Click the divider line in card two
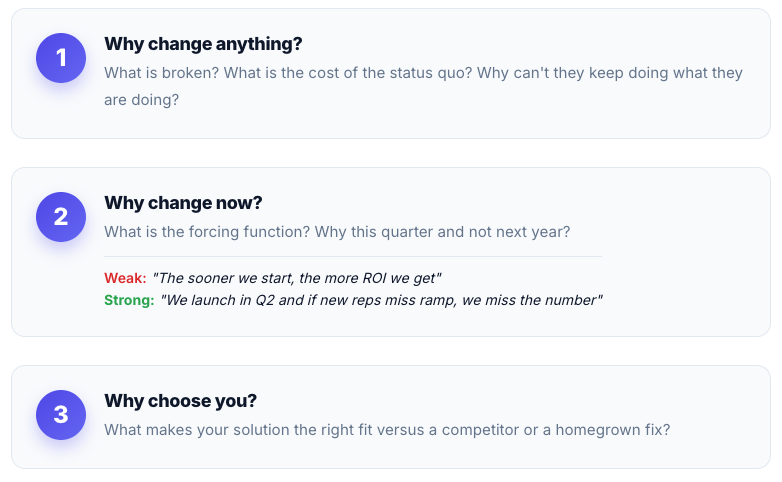 coord(353,256)
